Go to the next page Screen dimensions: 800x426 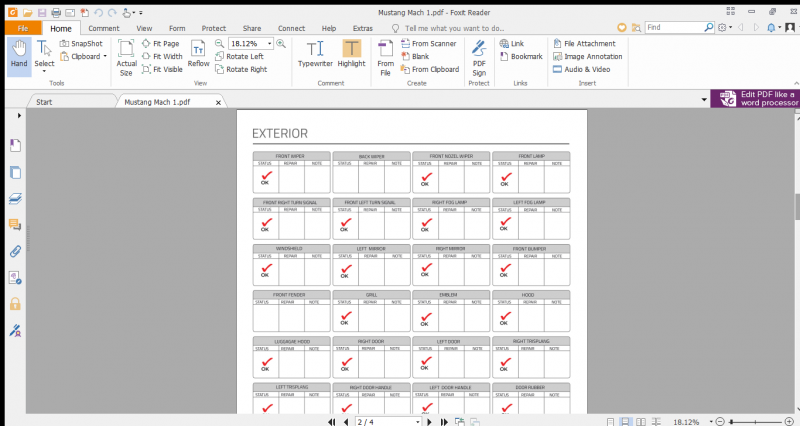click(x=429, y=422)
